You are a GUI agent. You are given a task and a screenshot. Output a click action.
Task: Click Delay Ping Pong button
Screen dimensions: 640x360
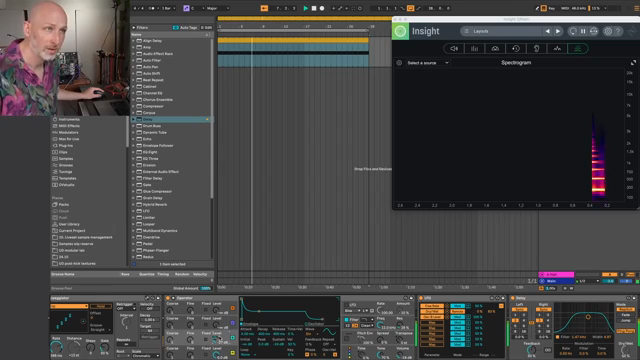(x=625, y=331)
